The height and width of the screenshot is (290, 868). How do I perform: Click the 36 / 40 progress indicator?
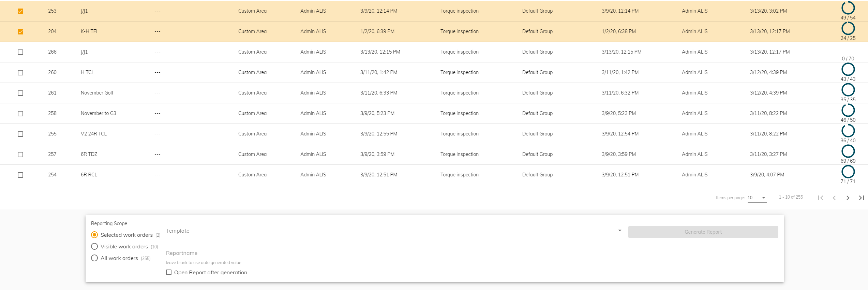[848, 131]
